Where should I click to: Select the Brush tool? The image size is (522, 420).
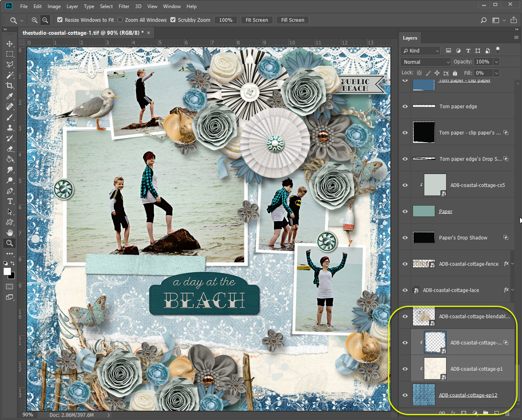10,117
